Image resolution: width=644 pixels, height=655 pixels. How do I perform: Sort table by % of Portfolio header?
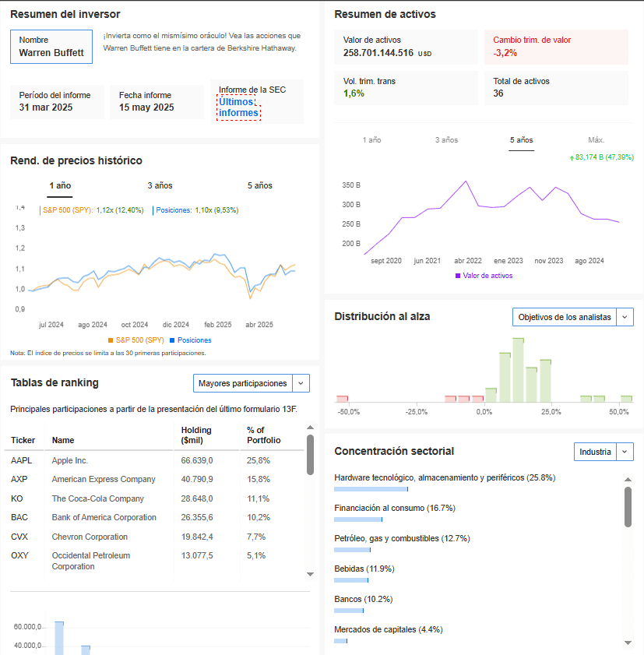[x=263, y=435]
